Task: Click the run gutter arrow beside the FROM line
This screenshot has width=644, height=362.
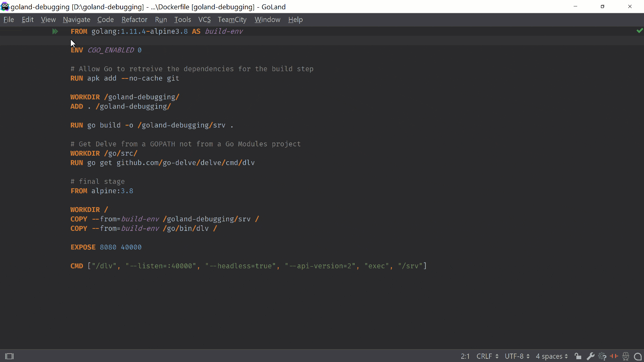Action: tap(55, 31)
